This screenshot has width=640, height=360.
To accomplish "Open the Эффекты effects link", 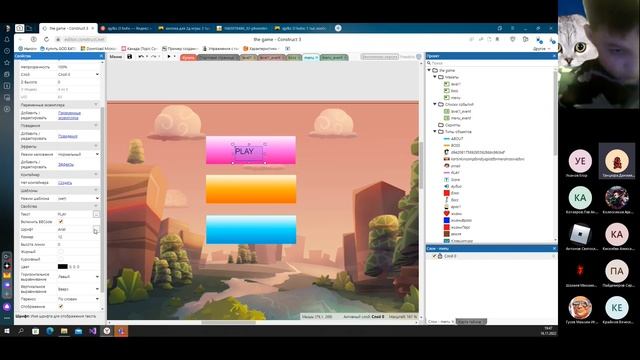I will (65, 164).
